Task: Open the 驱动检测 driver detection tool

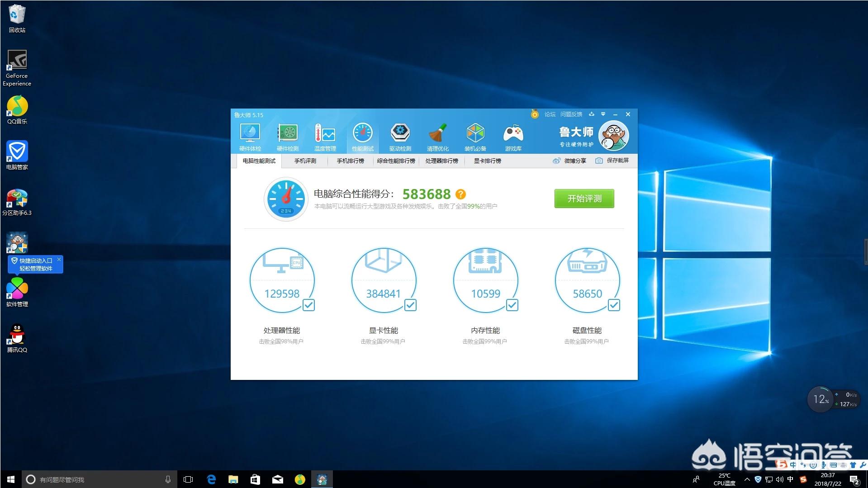Action: [x=400, y=137]
